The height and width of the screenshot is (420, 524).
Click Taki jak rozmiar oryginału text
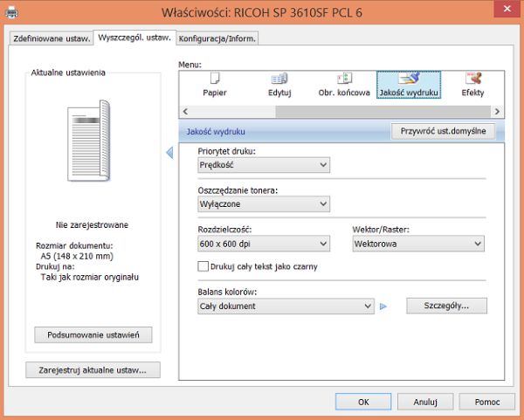(90, 277)
